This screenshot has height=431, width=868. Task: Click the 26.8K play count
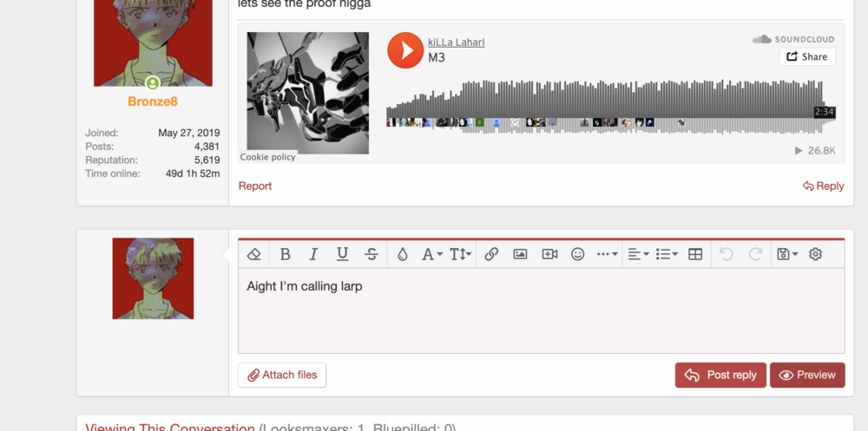[815, 151]
